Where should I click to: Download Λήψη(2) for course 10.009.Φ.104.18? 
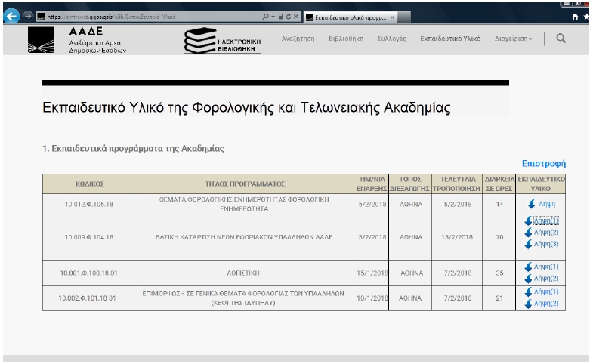[x=545, y=233]
